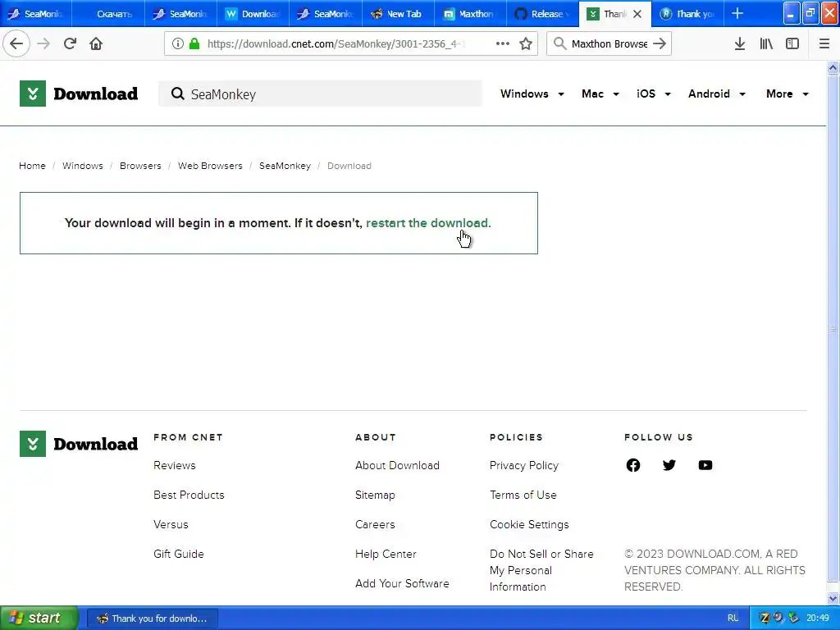Click the page scrollbar up arrow
This screenshot has width=840, height=630.
pyautogui.click(x=833, y=67)
